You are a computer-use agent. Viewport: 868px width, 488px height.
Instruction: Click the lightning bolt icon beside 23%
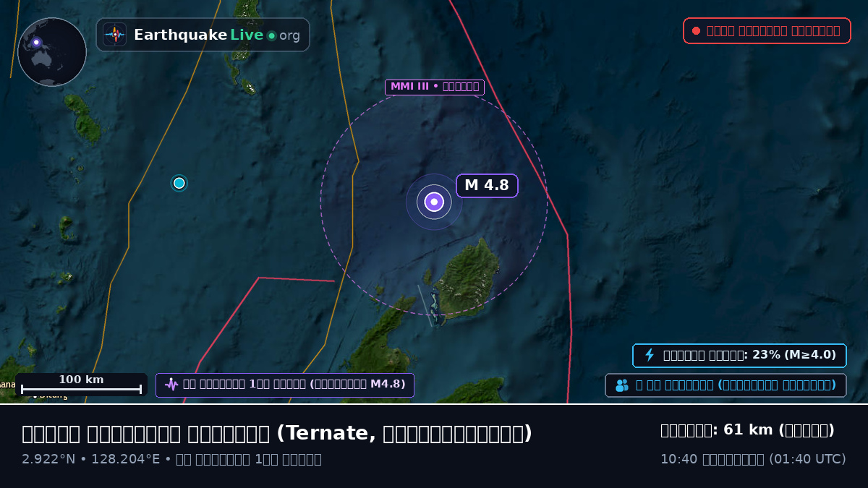click(x=650, y=355)
